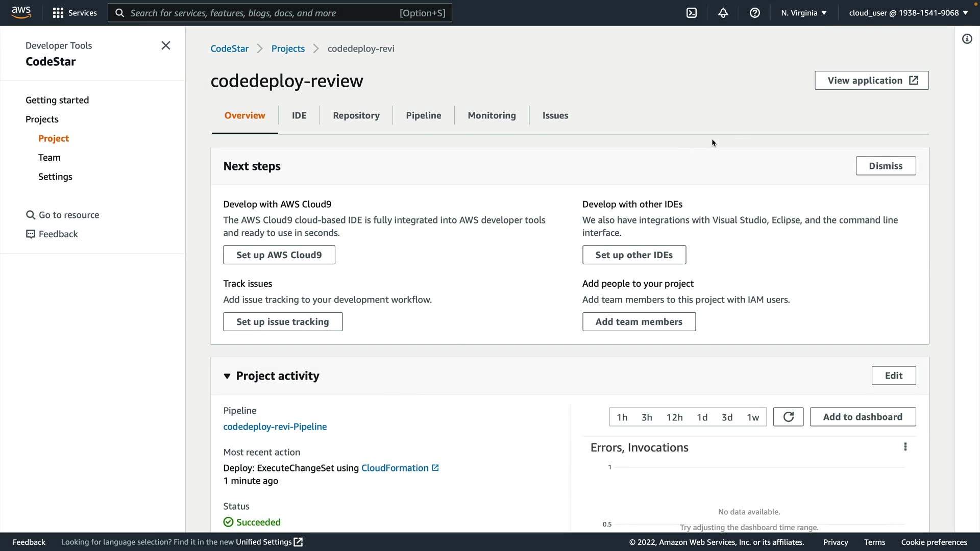980x551 pixels.
Task: Open the Errors, Invocations widget options menu
Action: tap(905, 447)
